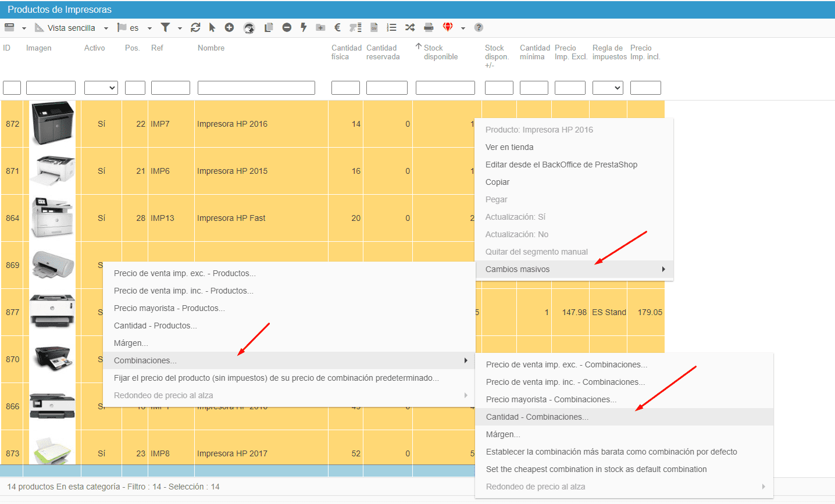Screen dimensions: 835x504
Task: Click the printer icon in toolbar
Action: [x=429, y=27]
